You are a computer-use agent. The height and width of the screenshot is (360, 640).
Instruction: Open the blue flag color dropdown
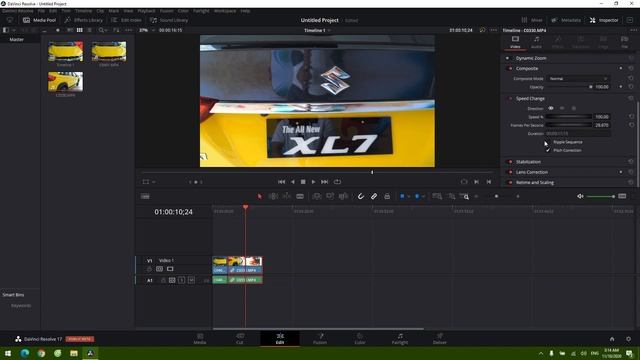tap(409, 196)
